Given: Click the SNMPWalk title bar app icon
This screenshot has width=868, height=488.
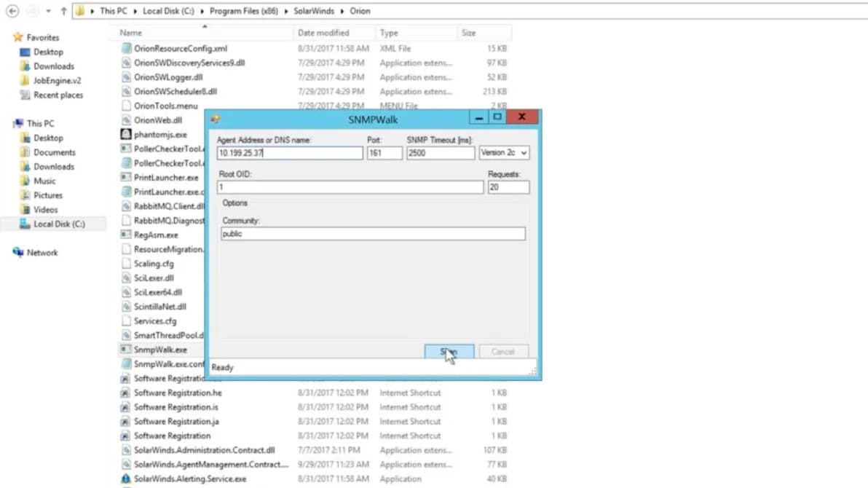Looking at the screenshot, I should 216,119.
